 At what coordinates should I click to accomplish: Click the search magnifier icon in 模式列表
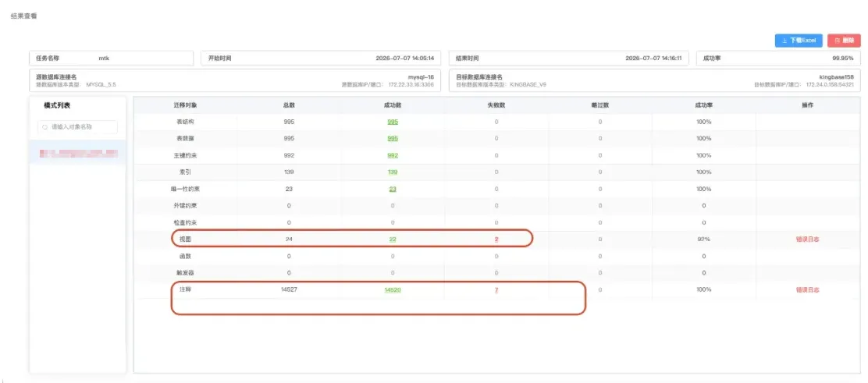click(x=45, y=126)
